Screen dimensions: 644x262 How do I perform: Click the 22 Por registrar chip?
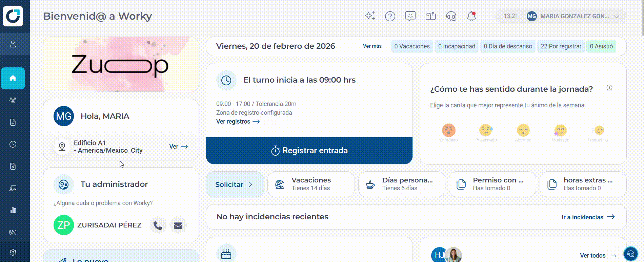pyautogui.click(x=561, y=46)
